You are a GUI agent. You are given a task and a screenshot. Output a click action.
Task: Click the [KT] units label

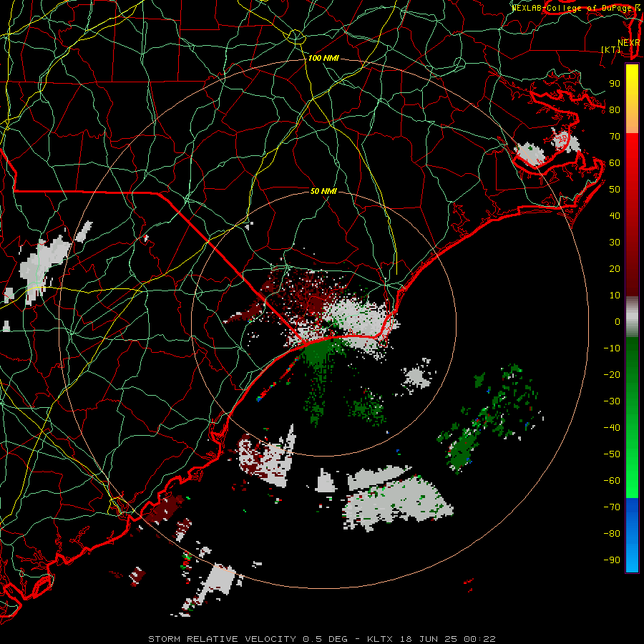click(611, 49)
